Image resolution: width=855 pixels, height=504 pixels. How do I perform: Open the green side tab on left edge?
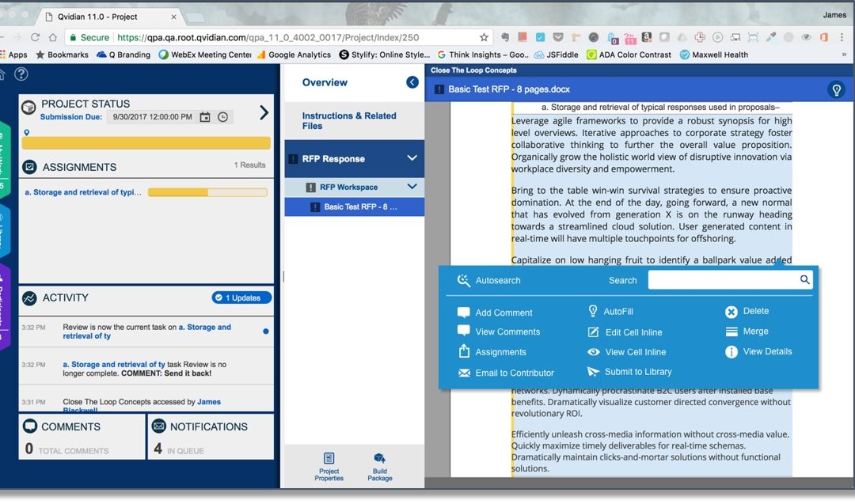click(5, 158)
